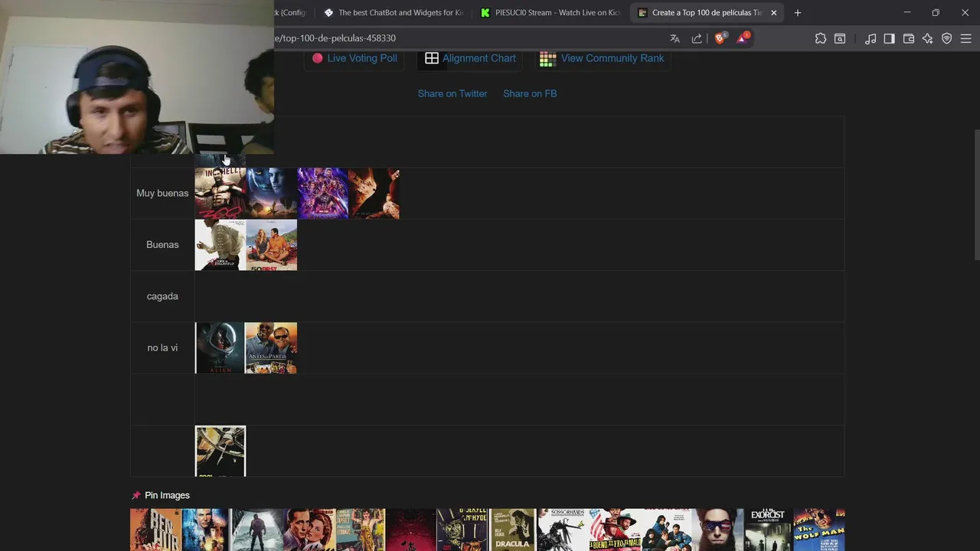Pick the Blade Runner poster from image pool
The width and height of the screenshot is (980, 551).
(207, 530)
